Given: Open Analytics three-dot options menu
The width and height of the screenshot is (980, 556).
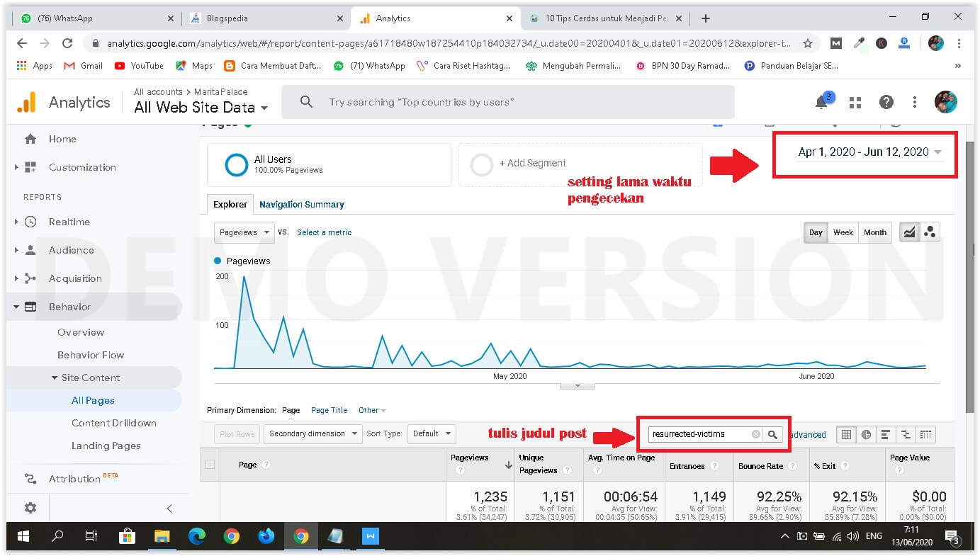Looking at the screenshot, I should [915, 102].
